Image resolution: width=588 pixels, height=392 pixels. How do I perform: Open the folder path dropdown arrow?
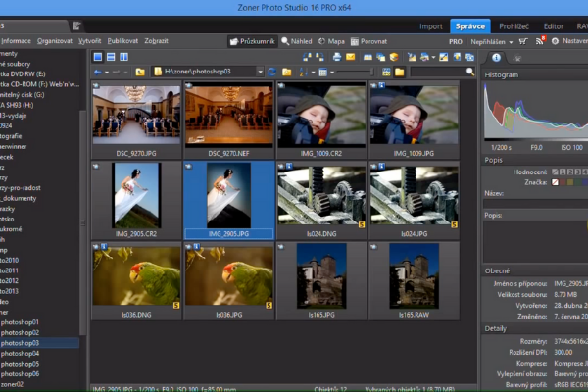[x=260, y=72]
